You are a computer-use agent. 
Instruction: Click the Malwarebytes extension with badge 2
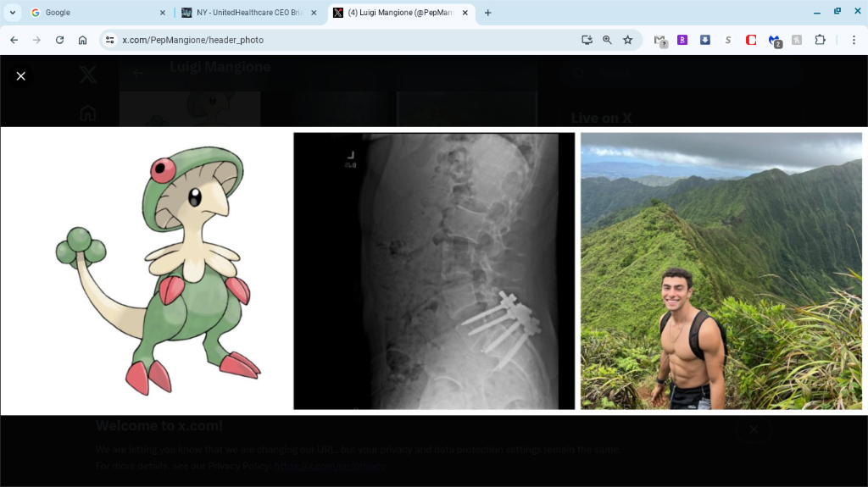[774, 40]
